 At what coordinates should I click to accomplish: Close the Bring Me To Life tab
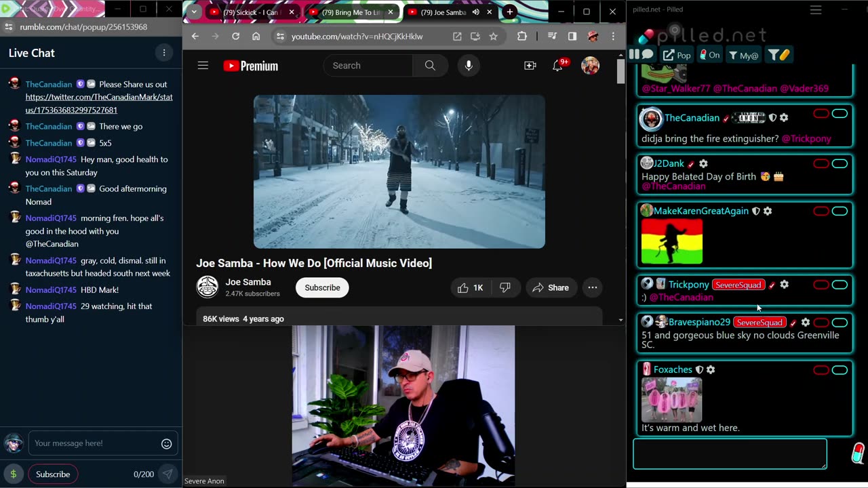(x=391, y=12)
